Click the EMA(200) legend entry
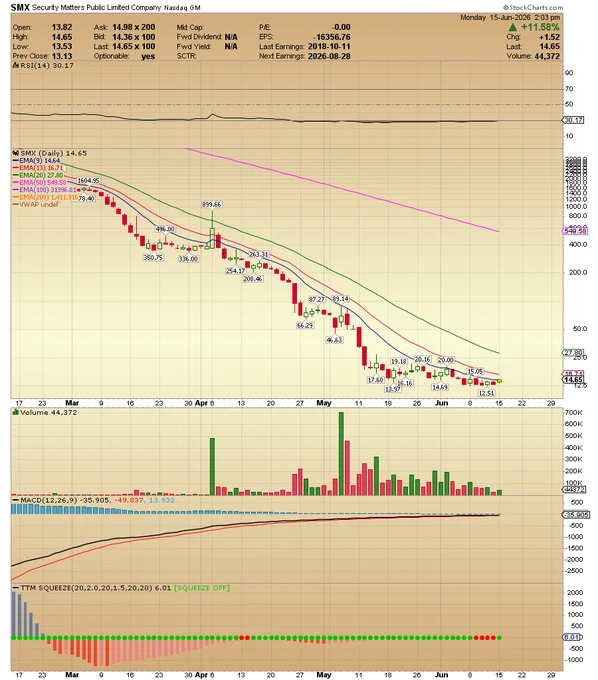 click(46, 197)
